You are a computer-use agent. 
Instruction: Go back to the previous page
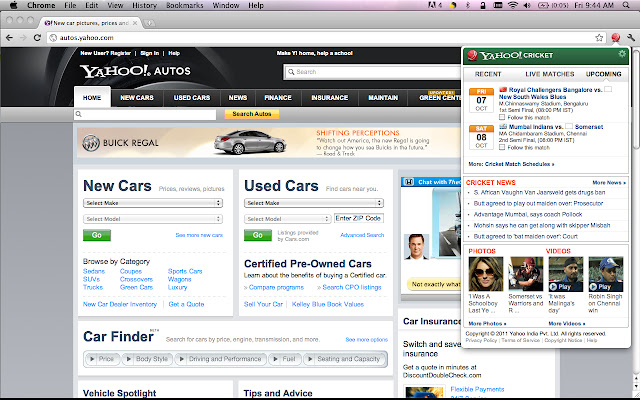(8, 36)
